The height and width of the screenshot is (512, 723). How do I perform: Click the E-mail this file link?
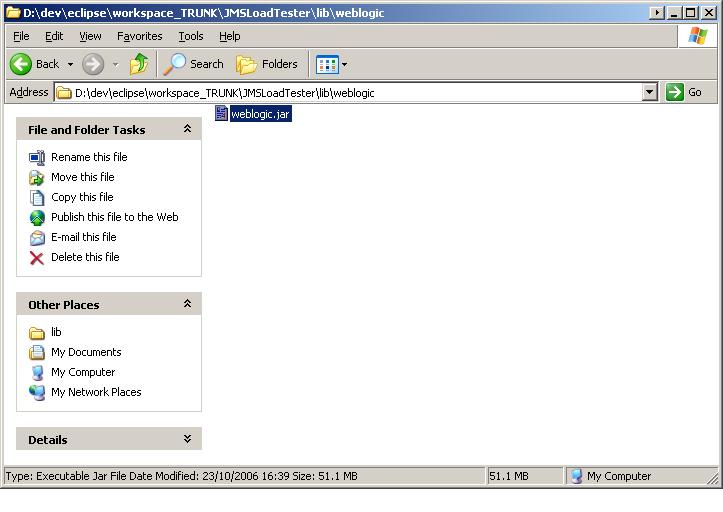[x=83, y=237]
